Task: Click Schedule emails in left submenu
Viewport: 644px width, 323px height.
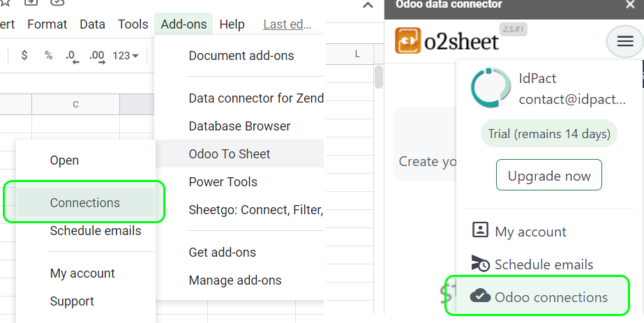Action: [x=96, y=231]
